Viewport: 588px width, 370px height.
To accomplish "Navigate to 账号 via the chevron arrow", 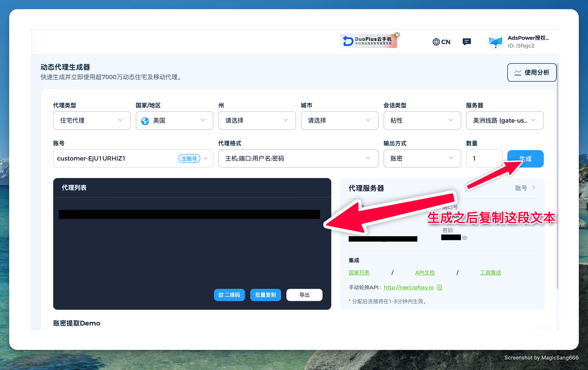I will coord(534,188).
